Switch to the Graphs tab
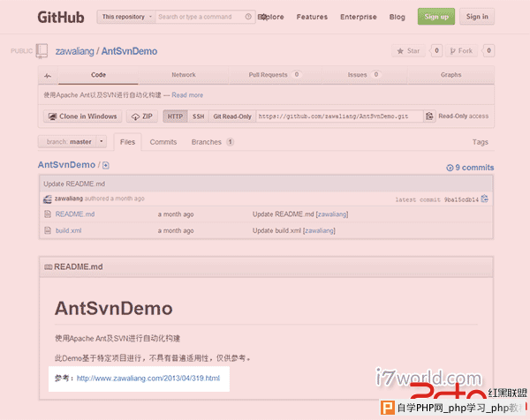This screenshot has width=530, height=420. 450,75
